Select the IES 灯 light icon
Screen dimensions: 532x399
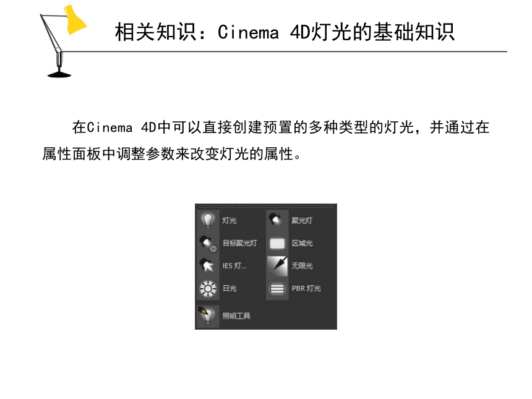(x=208, y=265)
